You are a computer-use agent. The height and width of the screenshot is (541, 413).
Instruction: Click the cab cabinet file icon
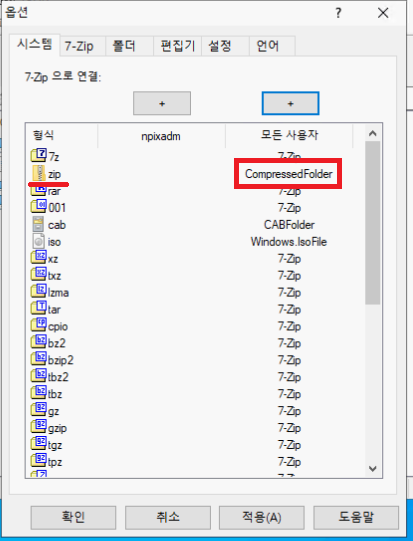coord(38,224)
